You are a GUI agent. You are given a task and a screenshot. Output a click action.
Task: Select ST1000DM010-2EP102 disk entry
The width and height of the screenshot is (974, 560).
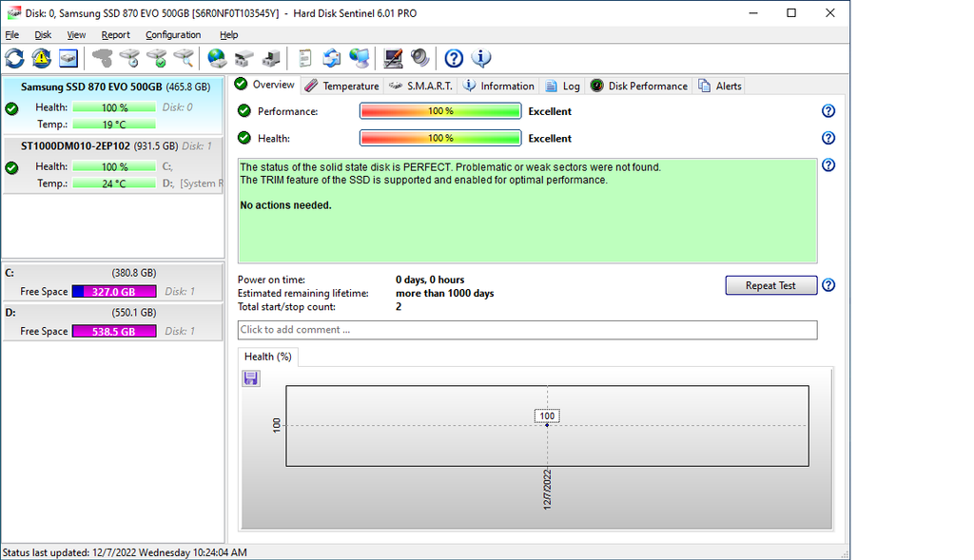point(112,165)
